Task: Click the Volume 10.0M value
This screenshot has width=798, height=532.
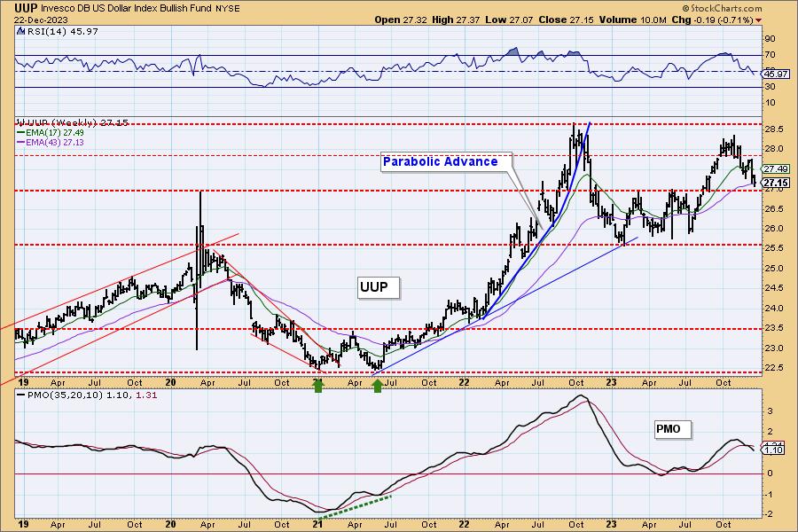Action: coord(632,20)
